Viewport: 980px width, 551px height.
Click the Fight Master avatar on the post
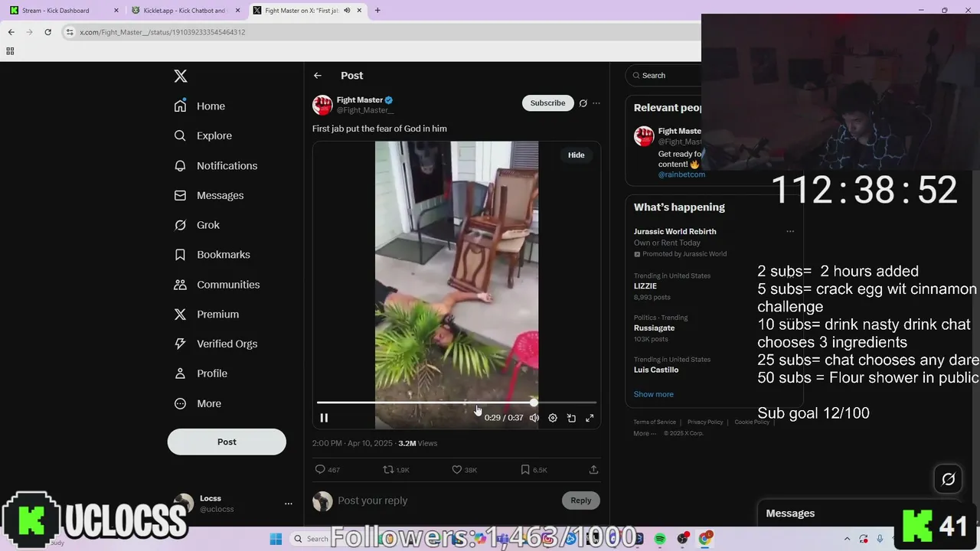point(322,105)
